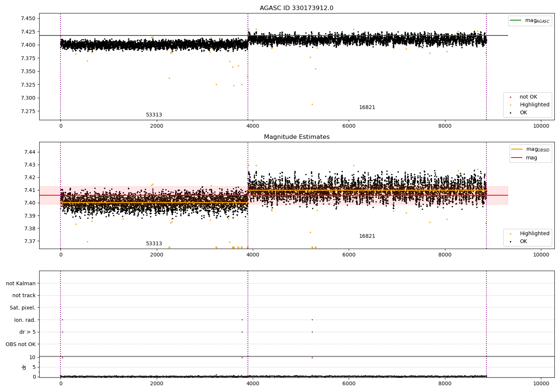The height and width of the screenshot is (392, 560).
Task: Click the '16821' label in the middle plot
Action: click(x=367, y=236)
